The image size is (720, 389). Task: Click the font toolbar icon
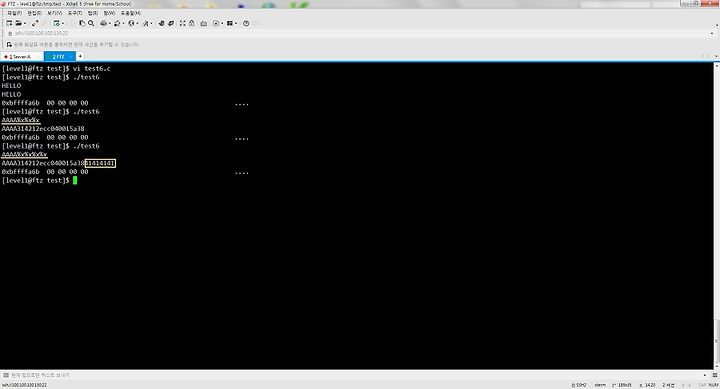tap(146, 23)
